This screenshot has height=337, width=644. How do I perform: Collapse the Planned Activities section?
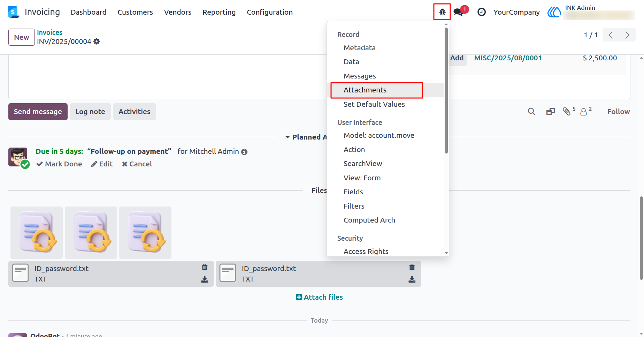[306, 137]
